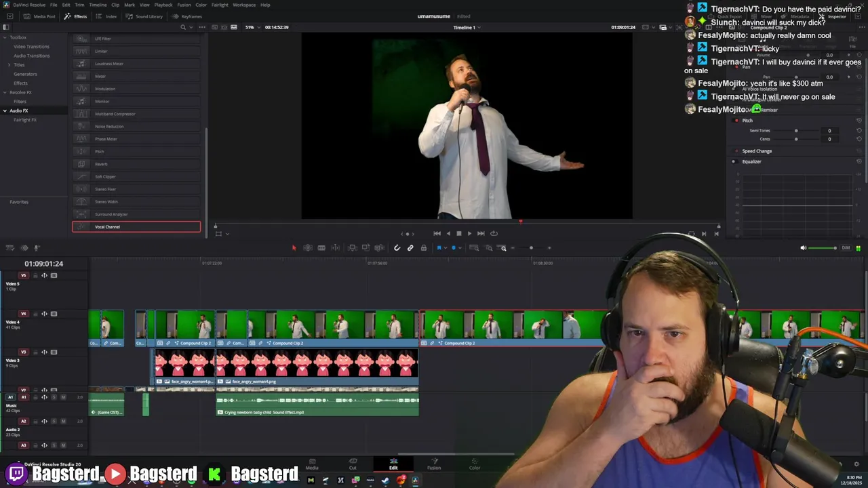Click the Steam icon in Windows taskbar
This screenshot has width=868, height=488.
(385, 481)
